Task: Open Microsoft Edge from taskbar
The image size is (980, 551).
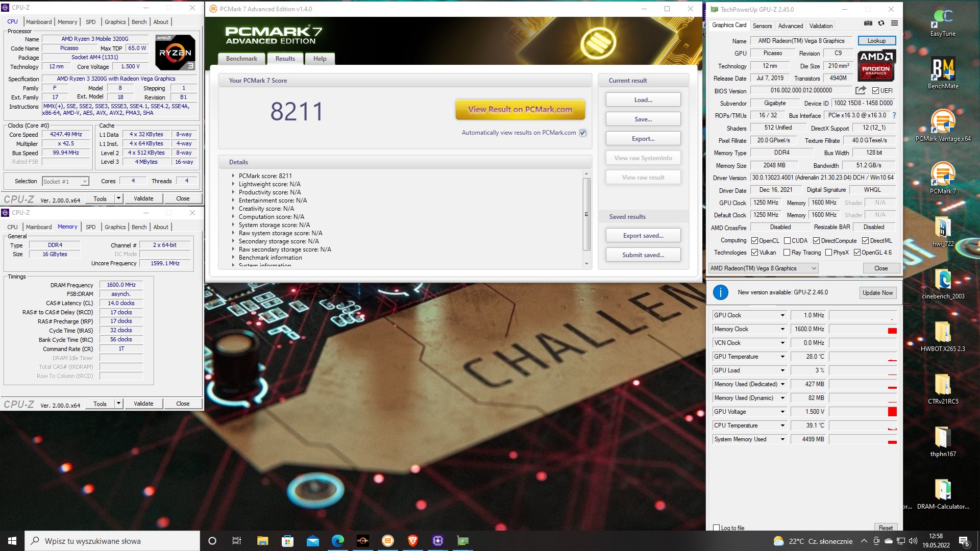Action: [337, 541]
